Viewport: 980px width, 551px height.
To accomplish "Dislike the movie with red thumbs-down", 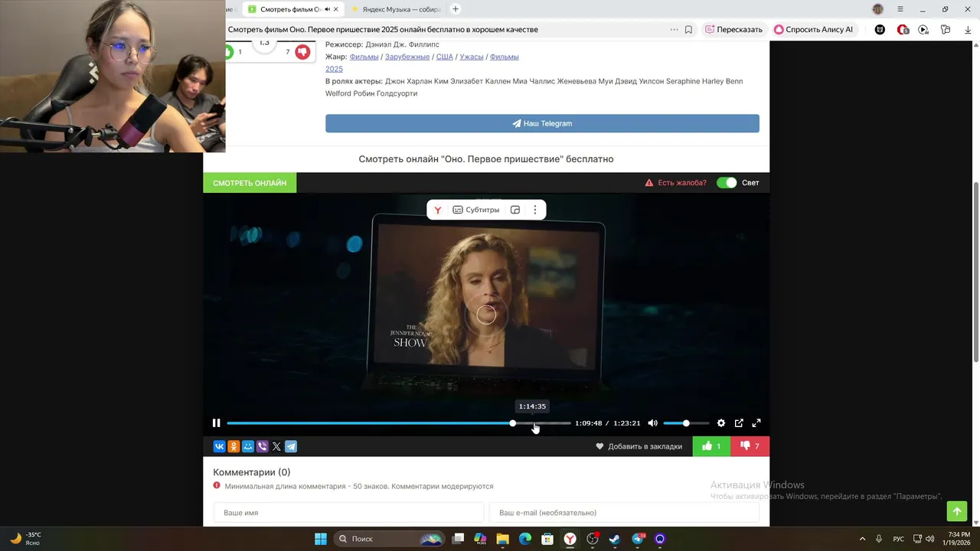I will pyautogui.click(x=750, y=446).
